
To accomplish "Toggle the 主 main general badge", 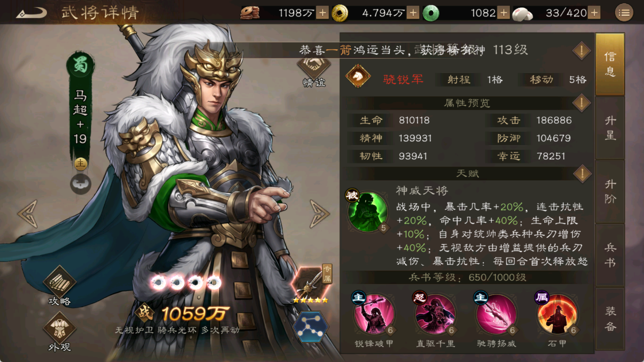I will (x=81, y=164).
